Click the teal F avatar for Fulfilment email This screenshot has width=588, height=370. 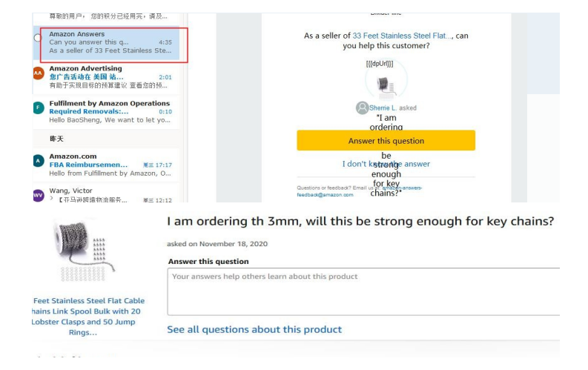click(x=39, y=108)
